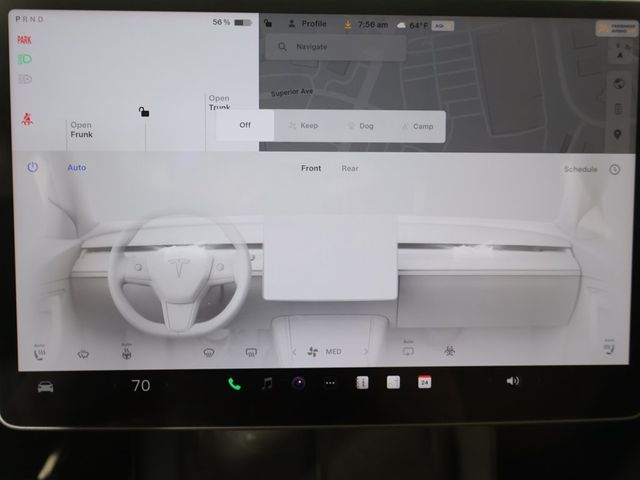Open the white notes app icon
This screenshot has height=480, width=640.
point(393,382)
